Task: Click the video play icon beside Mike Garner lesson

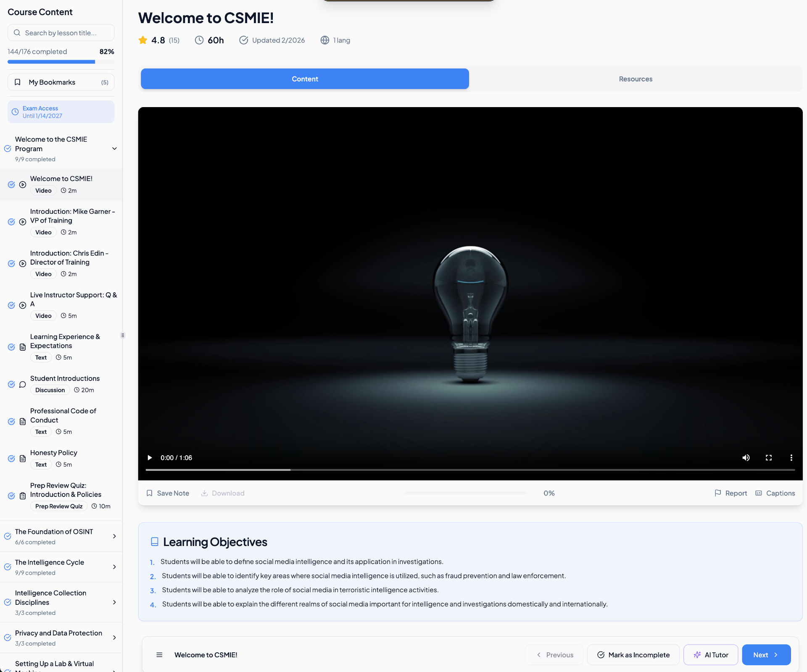Action: pos(23,222)
